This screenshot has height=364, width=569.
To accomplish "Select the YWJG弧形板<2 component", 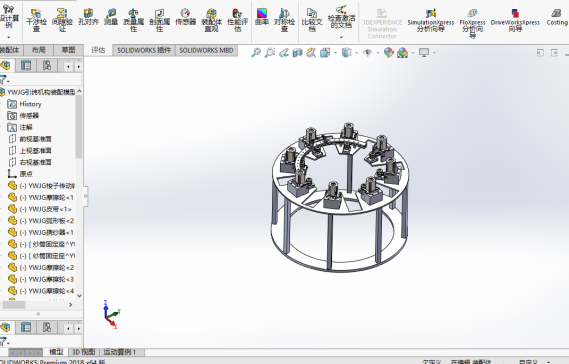I will pos(41,221).
